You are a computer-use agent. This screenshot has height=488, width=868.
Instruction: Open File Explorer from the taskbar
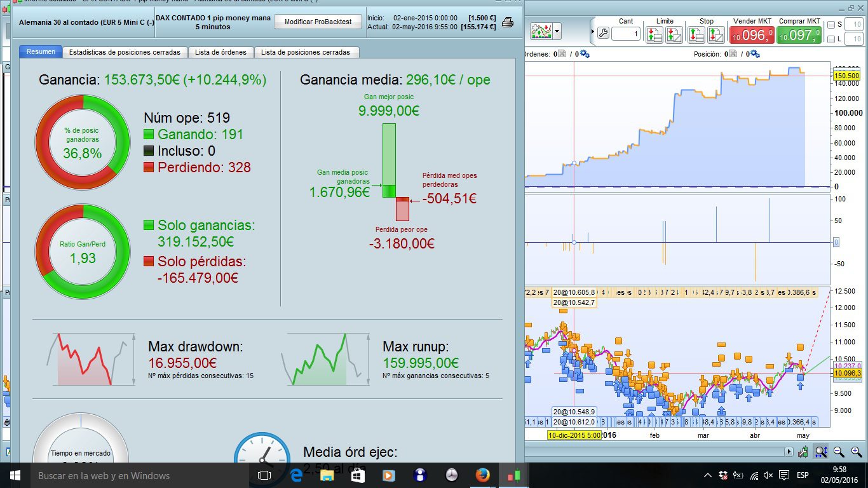click(x=327, y=475)
